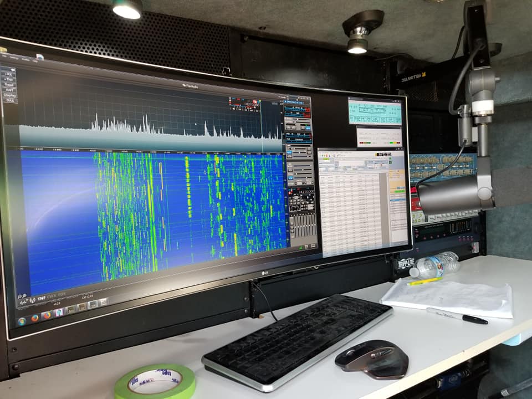Click the zoom in magnifier under the waterfall
This screenshot has height=399, width=532.
pyautogui.click(x=24, y=296)
